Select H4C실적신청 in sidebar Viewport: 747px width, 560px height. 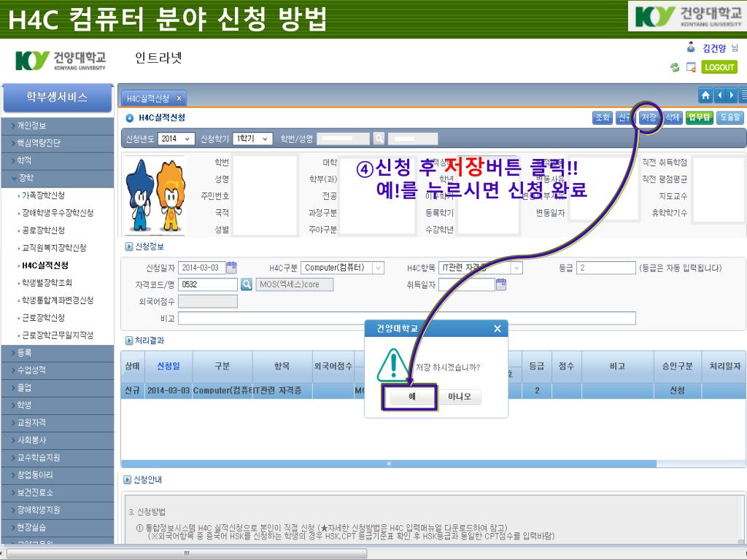pos(45,265)
